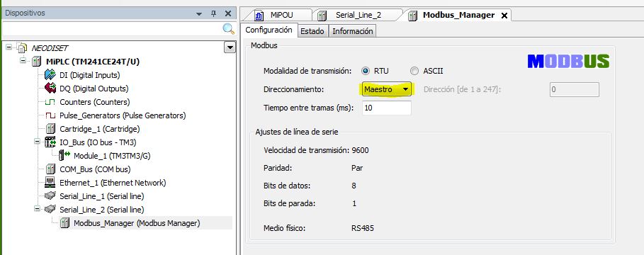This screenshot has height=255, width=644.
Task: Select RTU transmission mode
Action: pyautogui.click(x=365, y=71)
